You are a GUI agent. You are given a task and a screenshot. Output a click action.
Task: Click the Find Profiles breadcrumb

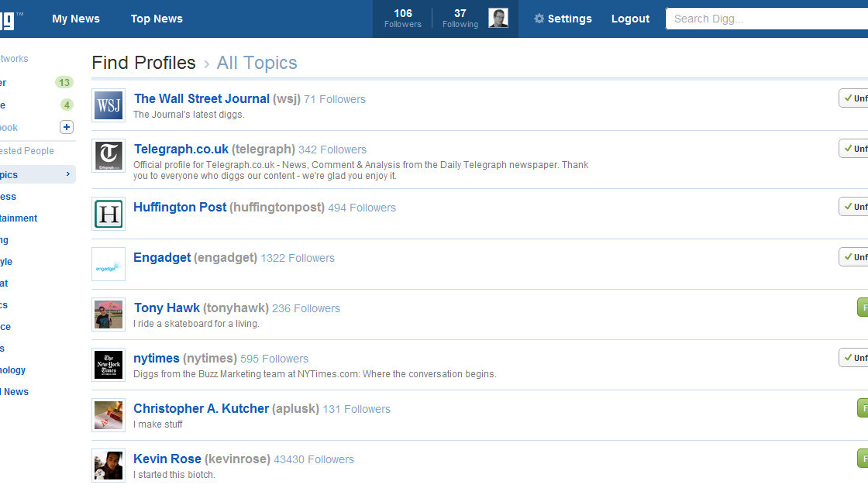pos(144,63)
